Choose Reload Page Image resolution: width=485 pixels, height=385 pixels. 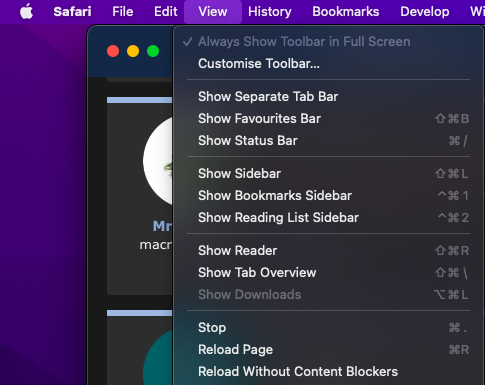point(328,350)
